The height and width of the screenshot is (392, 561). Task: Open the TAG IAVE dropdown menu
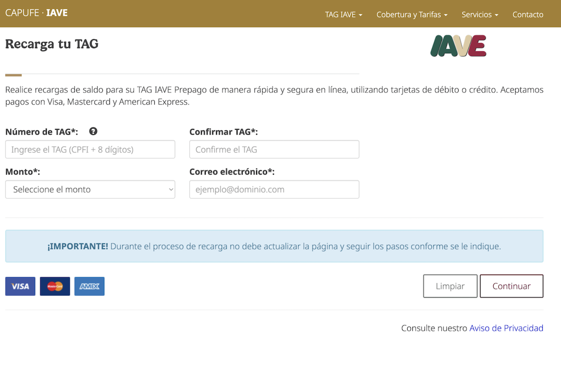click(x=343, y=14)
